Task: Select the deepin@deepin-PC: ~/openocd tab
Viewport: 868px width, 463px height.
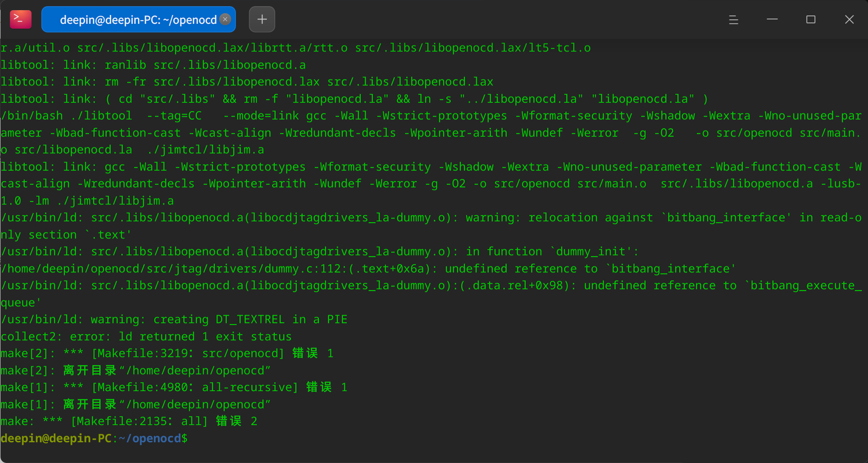Action: point(138,19)
